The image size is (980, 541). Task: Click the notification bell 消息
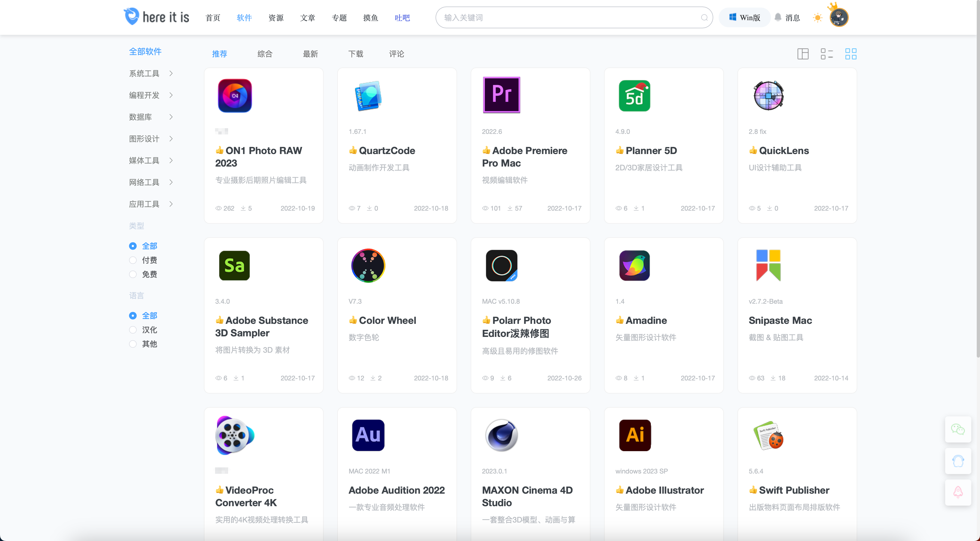pyautogui.click(x=788, y=17)
